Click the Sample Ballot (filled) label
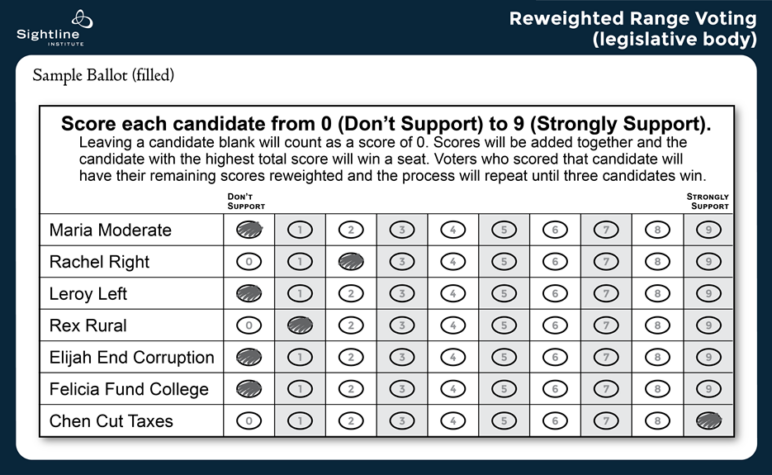This screenshot has height=475, width=772. pos(104,76)
